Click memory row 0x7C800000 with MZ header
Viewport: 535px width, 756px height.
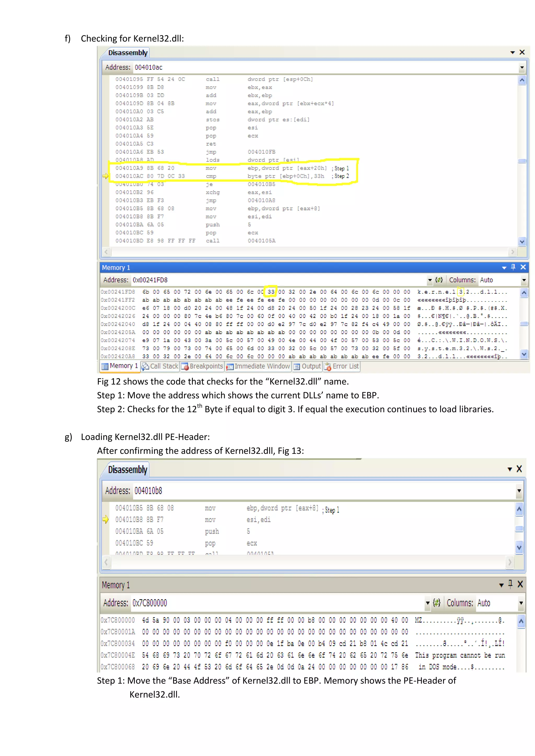(303, 620)
